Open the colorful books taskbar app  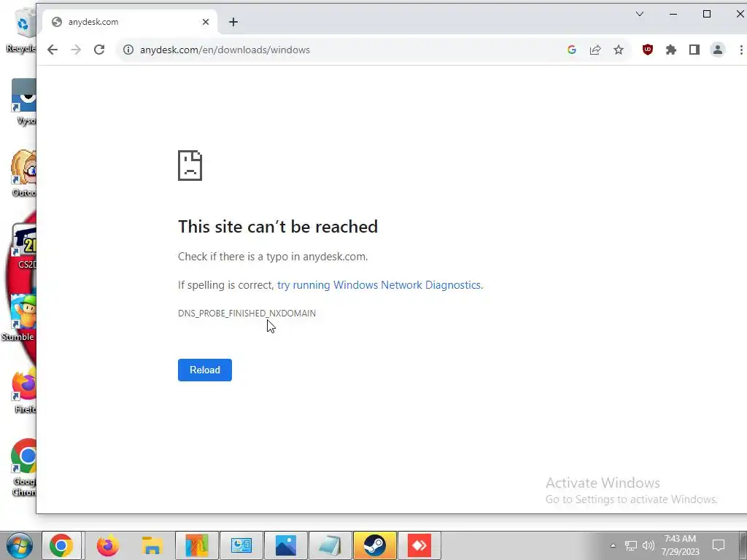197,545
